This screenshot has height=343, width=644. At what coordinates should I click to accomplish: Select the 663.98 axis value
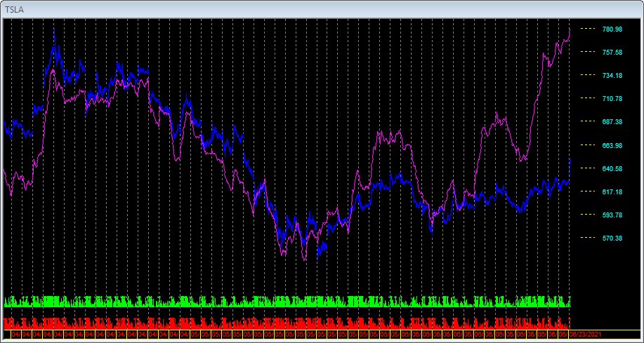pos(612,145)
